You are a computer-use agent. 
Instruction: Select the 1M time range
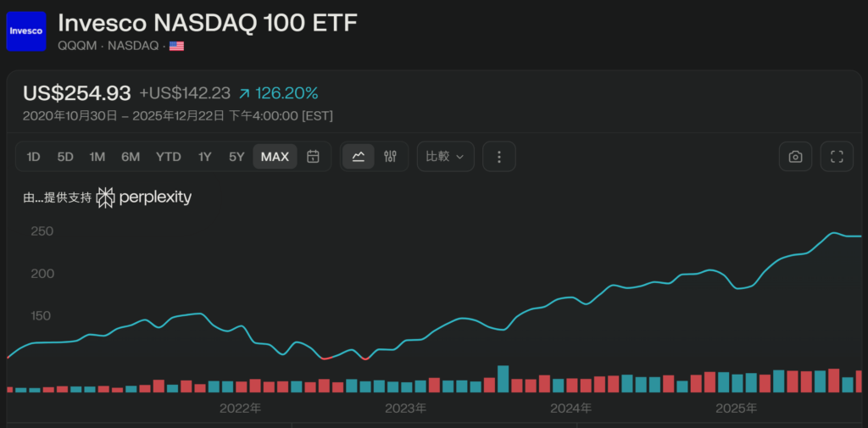point(97,157)
